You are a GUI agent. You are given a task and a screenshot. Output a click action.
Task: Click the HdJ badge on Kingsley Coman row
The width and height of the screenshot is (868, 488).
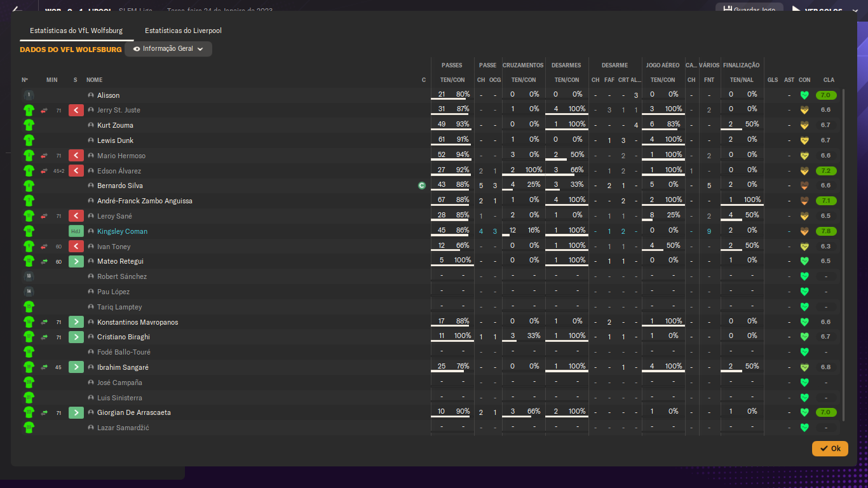coord(76,231)
